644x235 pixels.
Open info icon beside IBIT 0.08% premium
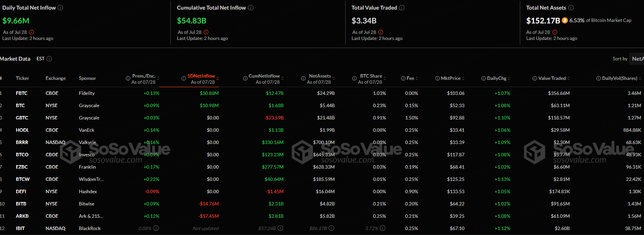tap(156, 228)
